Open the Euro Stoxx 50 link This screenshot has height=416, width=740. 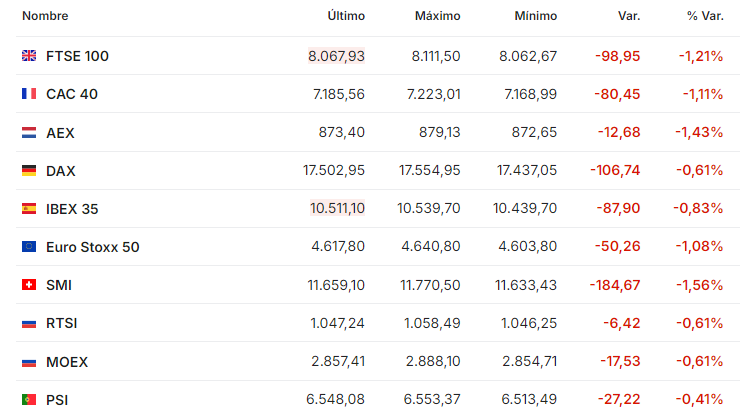click(92, 247)
